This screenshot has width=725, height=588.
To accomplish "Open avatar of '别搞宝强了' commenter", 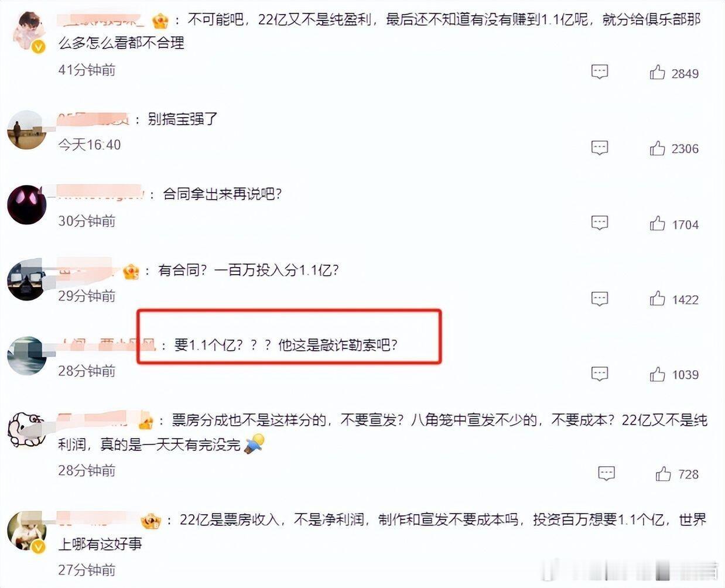I will tap(27, 129).
